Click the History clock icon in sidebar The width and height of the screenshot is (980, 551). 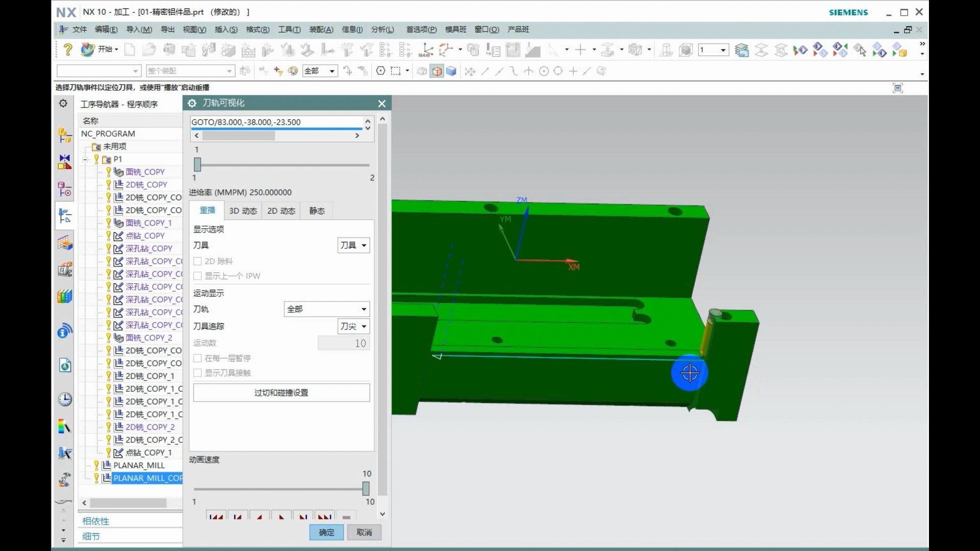point(65,399)
